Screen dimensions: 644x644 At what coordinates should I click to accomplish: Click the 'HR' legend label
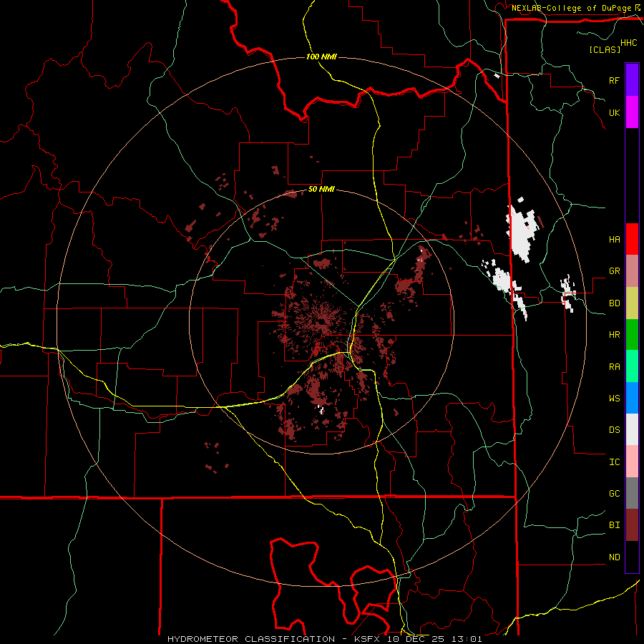point(614,335)
